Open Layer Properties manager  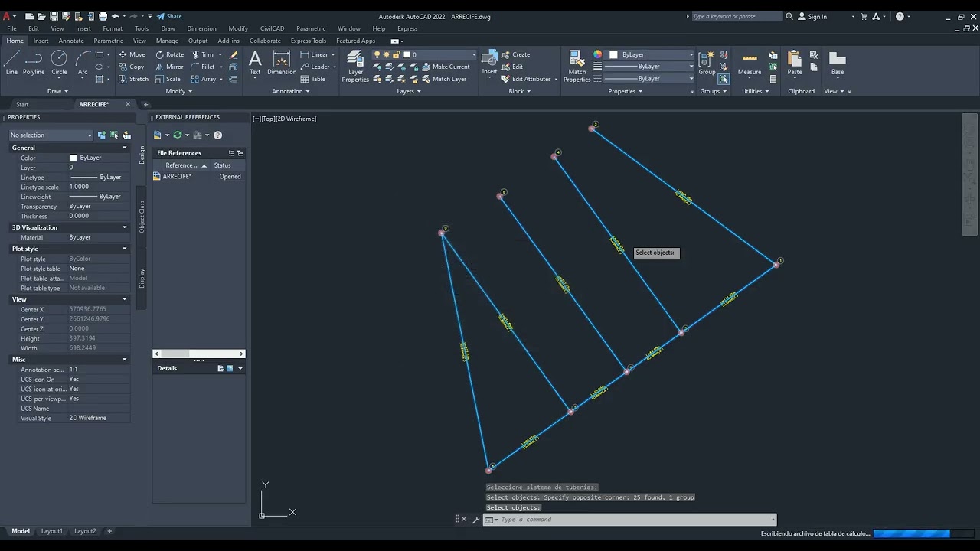pyautogui.click(x=355, y=66)
